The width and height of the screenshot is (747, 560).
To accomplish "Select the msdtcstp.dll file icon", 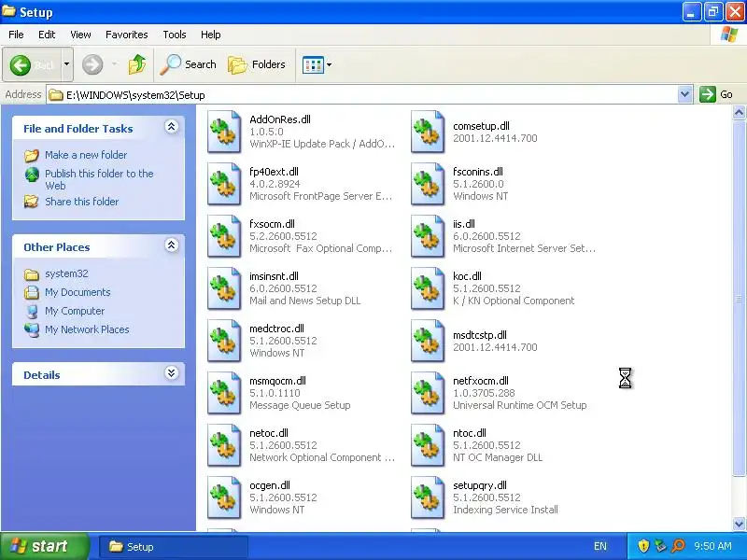I will 428,341.
